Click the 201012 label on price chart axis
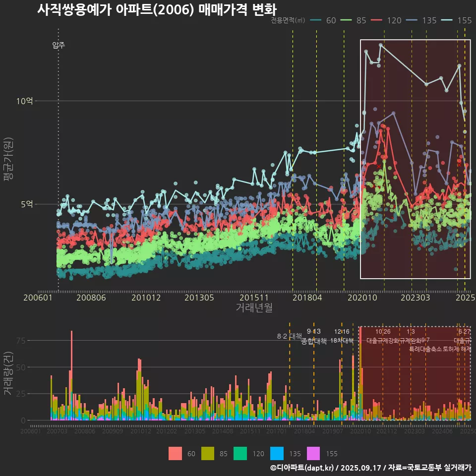The image size is (476, 476). point(146,297)
